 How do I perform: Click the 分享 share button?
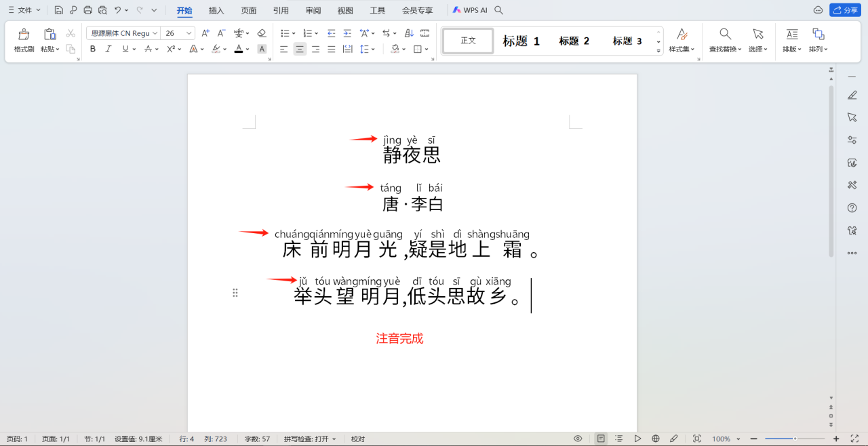tap(845, 10)
